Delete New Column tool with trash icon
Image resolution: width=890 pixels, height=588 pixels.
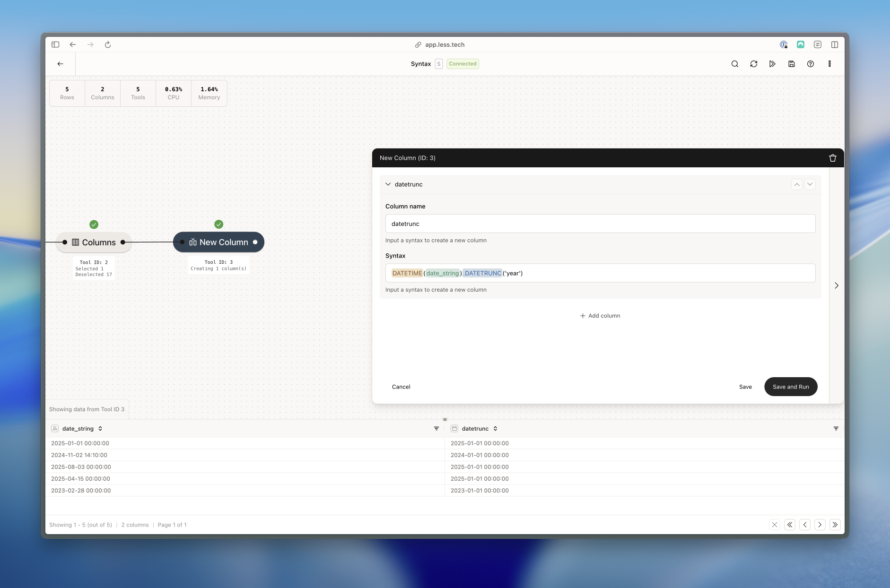pyautogui.click(x=833, y=158)
